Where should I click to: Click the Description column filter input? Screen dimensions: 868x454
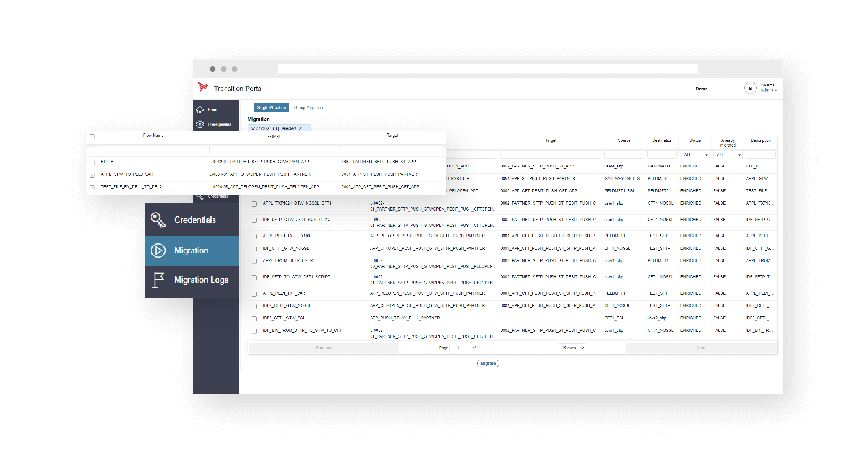(761, 155)
